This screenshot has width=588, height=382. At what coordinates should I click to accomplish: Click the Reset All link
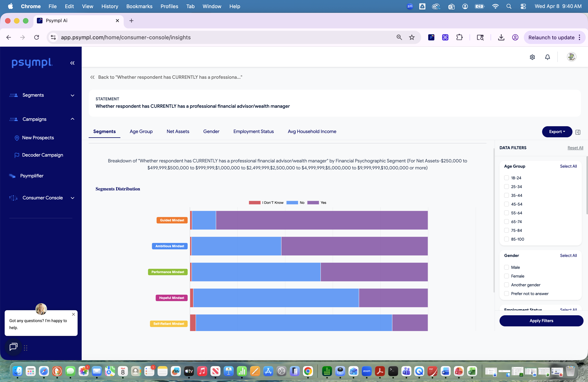click(575, 148)
